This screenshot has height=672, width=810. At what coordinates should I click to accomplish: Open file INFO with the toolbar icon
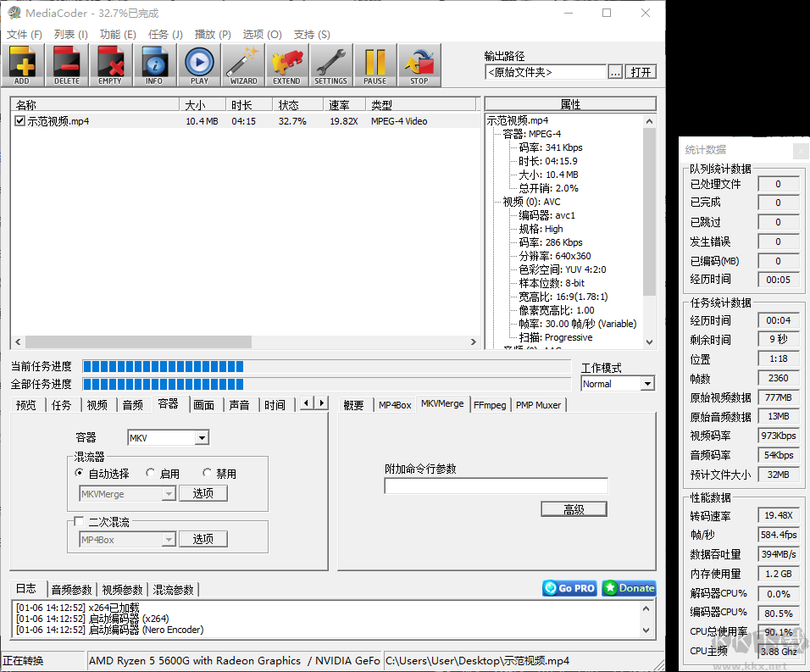pyautogui.click(x=154, y=65)
